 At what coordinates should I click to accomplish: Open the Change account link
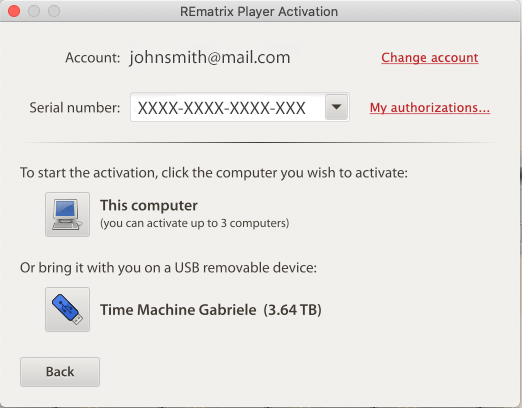[x=430, y=58]
